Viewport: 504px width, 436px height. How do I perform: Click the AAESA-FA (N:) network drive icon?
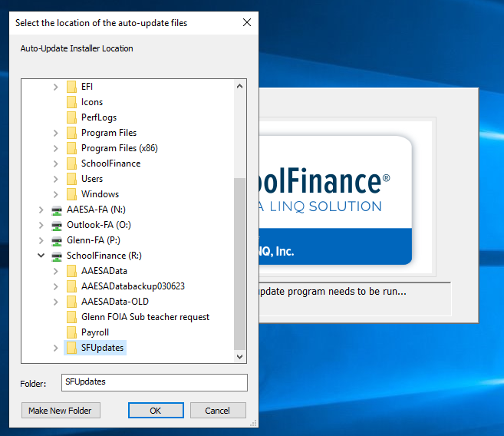57,210
